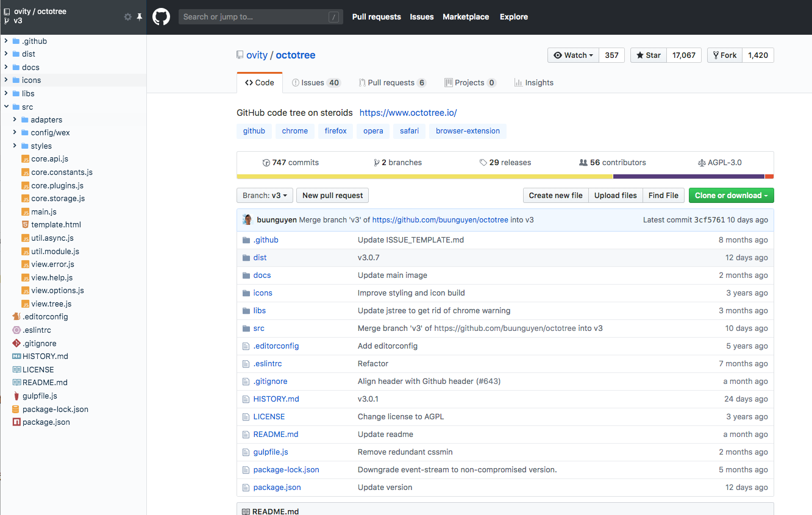Image resolution: width=812 pixels, height=515 pixels.
Task: Click the .editorconfig icon in sidebar tree
Action: coord(16,317)
